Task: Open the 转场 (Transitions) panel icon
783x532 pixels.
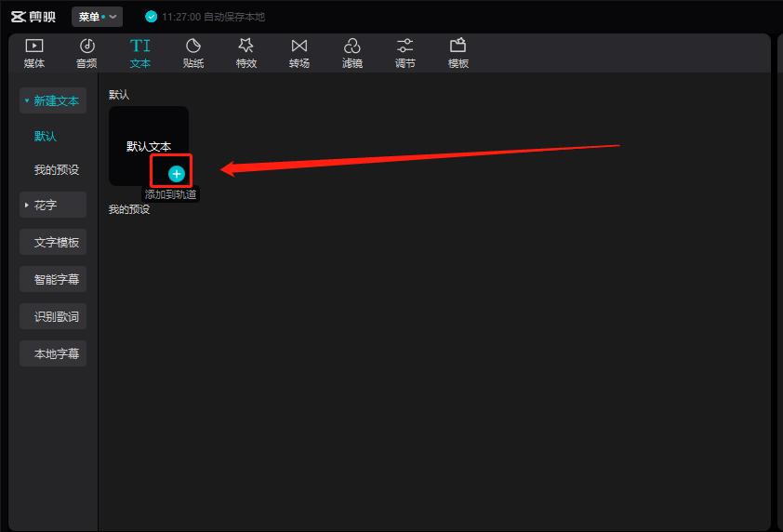Action: [299, 46]
